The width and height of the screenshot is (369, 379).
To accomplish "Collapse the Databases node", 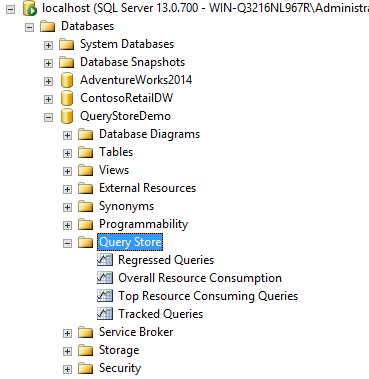I will (x=29, y=27).
